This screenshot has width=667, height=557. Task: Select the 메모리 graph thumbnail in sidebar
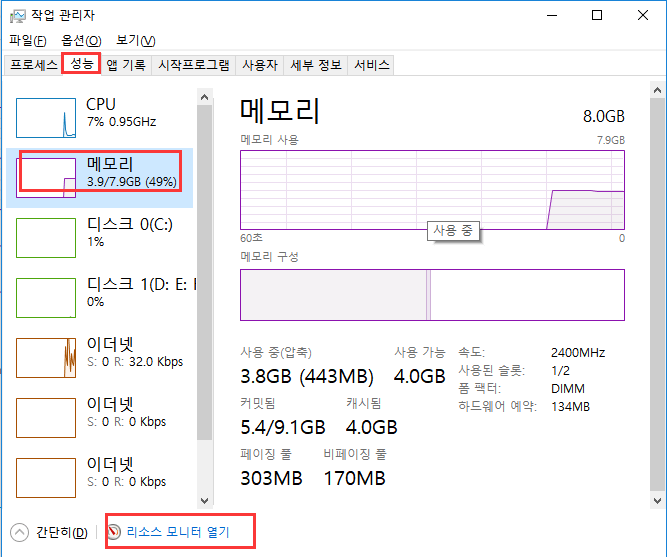[46, 176]
